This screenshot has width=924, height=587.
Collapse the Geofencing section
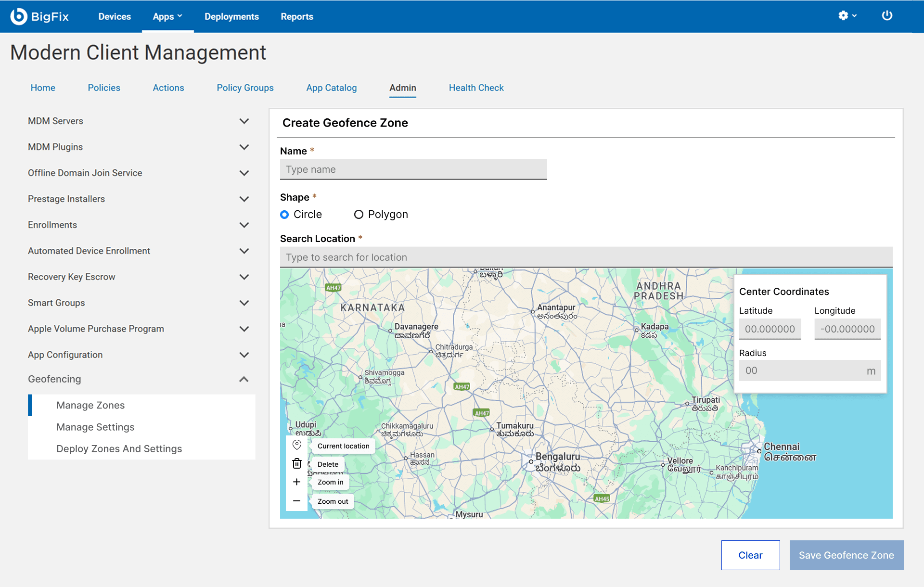pos(244,379)
